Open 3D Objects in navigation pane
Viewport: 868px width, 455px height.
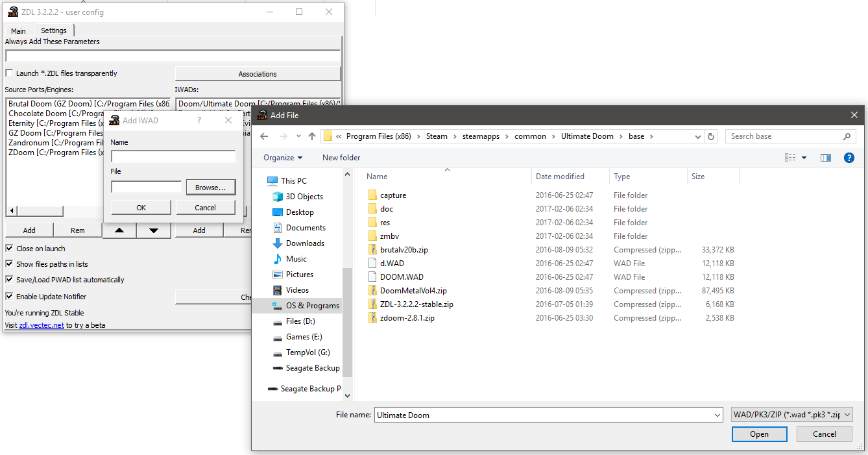click(x=304, y=197)
